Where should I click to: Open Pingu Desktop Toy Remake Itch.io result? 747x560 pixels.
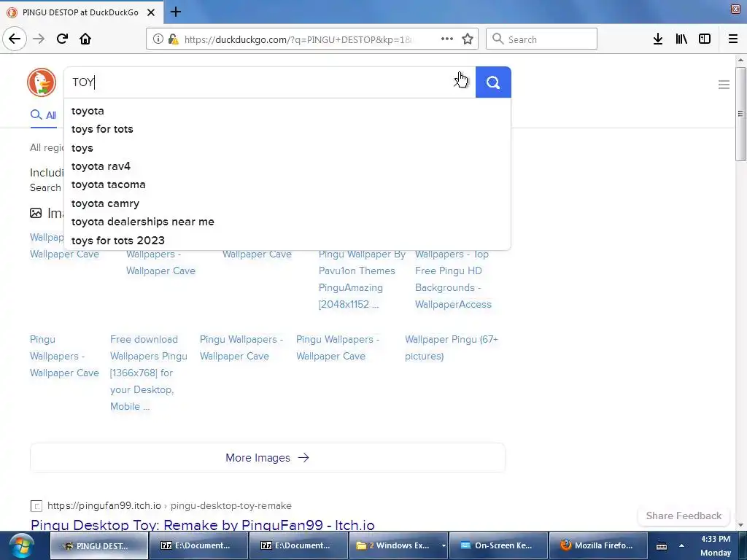click(x=203, y=525)
